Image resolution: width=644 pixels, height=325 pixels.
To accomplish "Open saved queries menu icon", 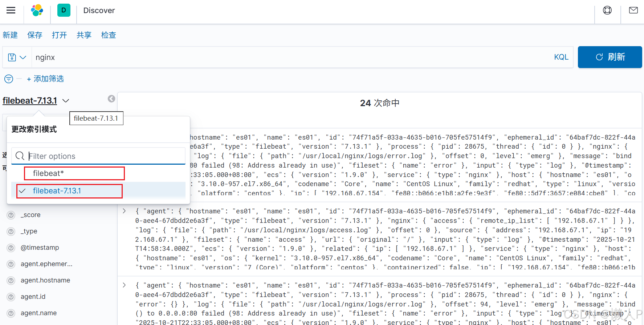I will point(17,57).
